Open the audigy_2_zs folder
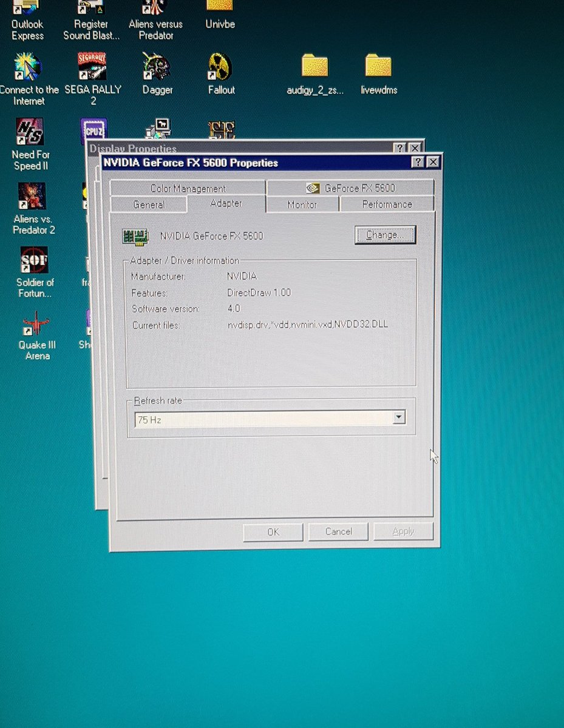Screen dimensions: 564x728 pyautogui.click(x=314, y=75)
